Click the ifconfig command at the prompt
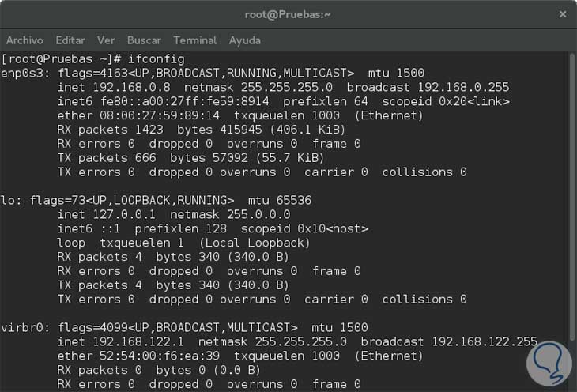Image resolution: width=577 pixels, height=392 pixels. pyautogui.click(x=156, y=58)
